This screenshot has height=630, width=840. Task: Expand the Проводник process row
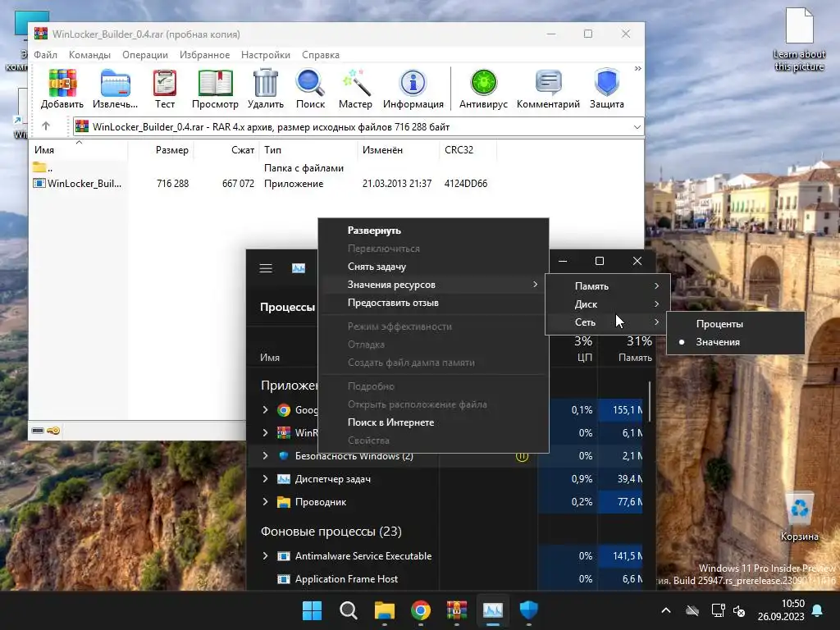pos(265,501)
